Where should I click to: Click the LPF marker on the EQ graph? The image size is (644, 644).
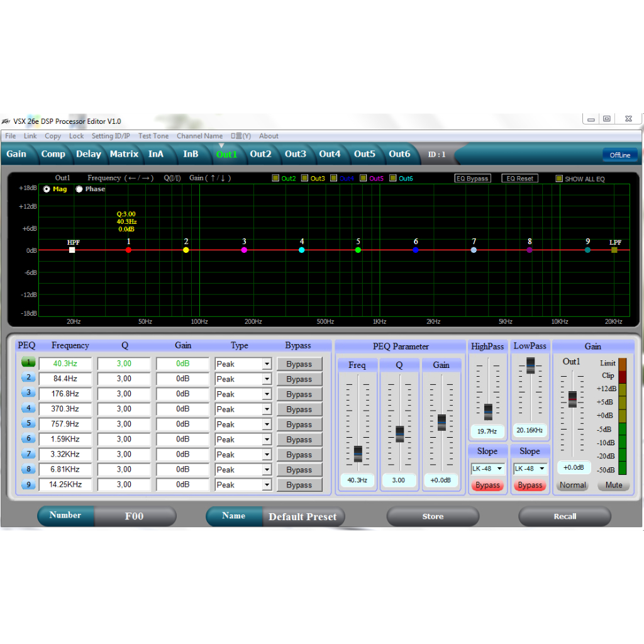click(615, 250)
